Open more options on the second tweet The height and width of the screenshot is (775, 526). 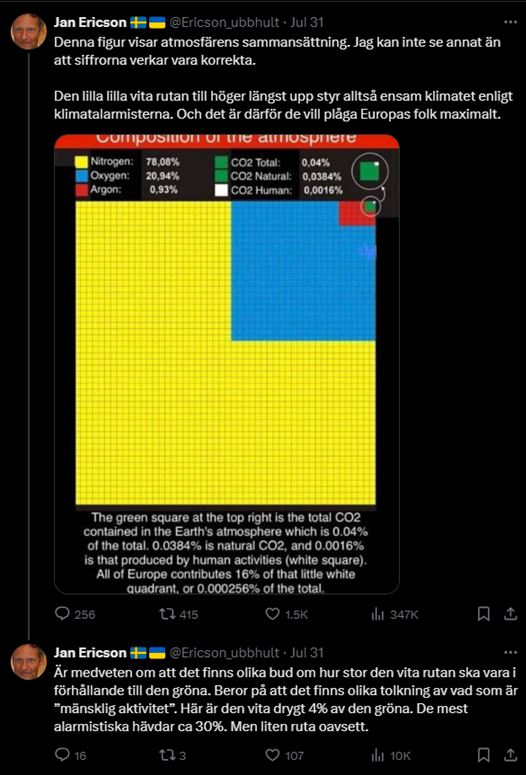click(x=510, y=653)
